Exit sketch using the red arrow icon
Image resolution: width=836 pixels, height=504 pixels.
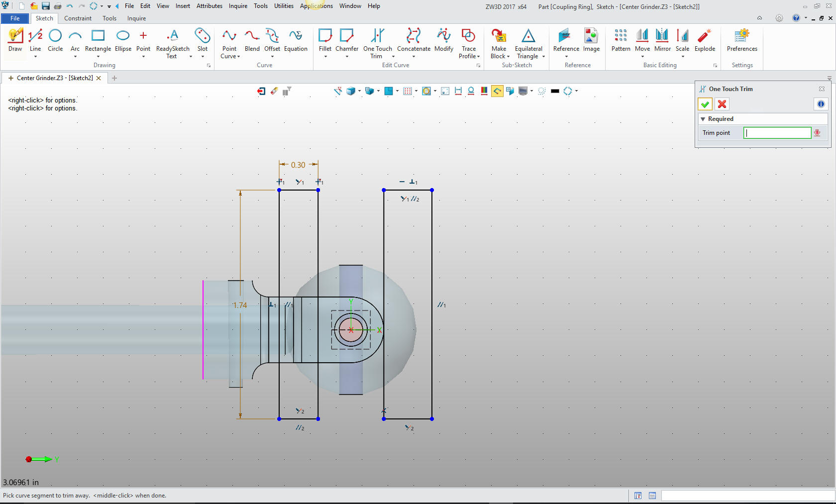pyautogui.click(x=261, y=91)
